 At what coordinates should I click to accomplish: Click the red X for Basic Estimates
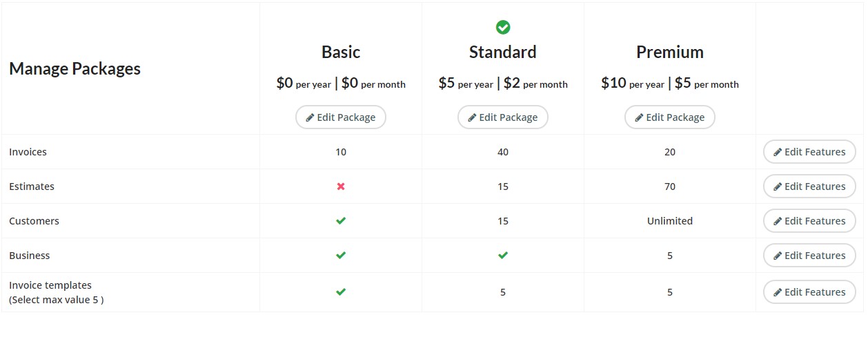(341, 187)
